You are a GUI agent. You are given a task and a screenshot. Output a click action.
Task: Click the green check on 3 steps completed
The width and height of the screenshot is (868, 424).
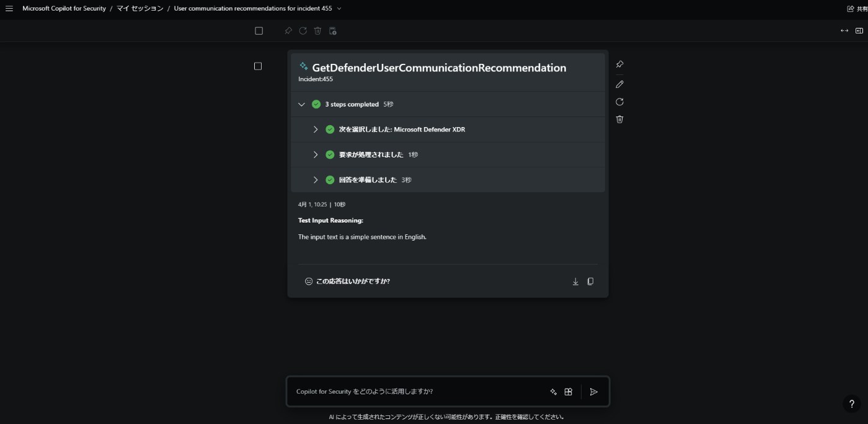pyautogui.click(x=316, y=104)
